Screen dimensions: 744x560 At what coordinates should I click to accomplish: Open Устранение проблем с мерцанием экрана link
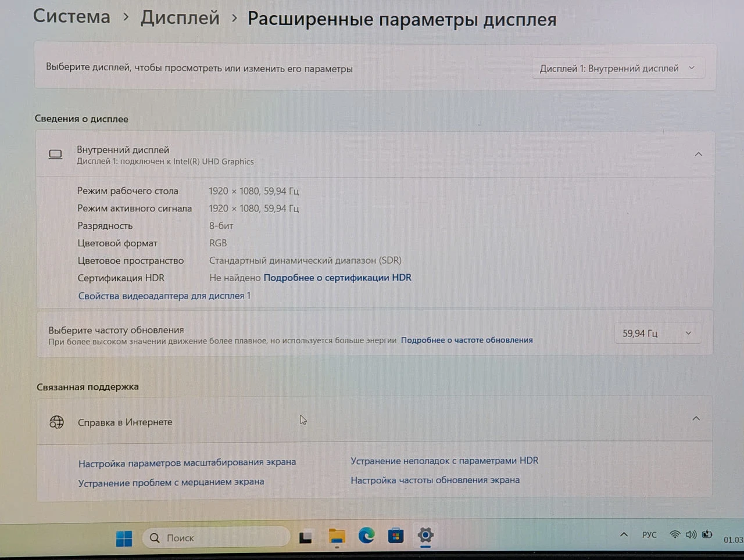[171, 482]
